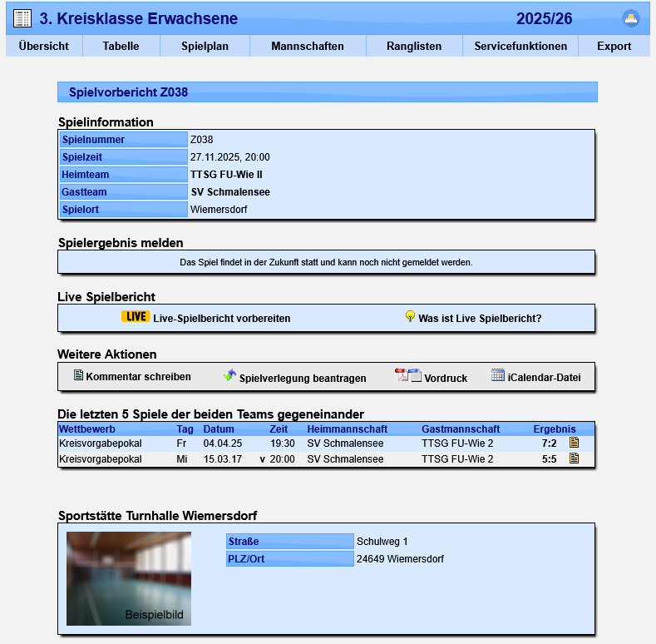
Task: Click the iCalendar-Datei calendar icon
Action: point(498,376)
